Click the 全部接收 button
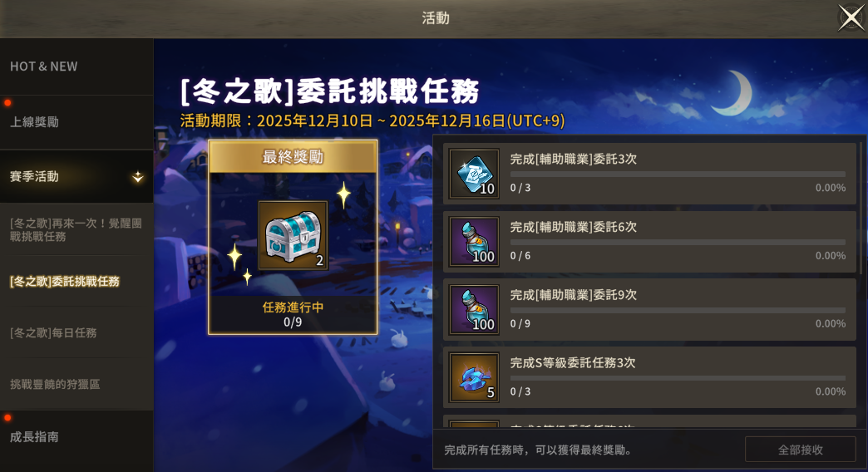868x472 pixels. pos(801,450)
